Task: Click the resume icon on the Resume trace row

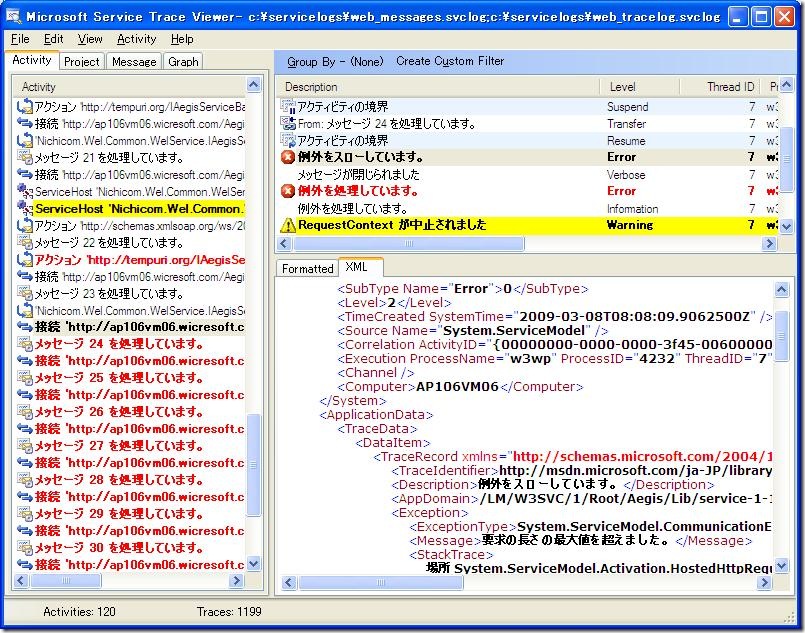Action: click(288, 140)
